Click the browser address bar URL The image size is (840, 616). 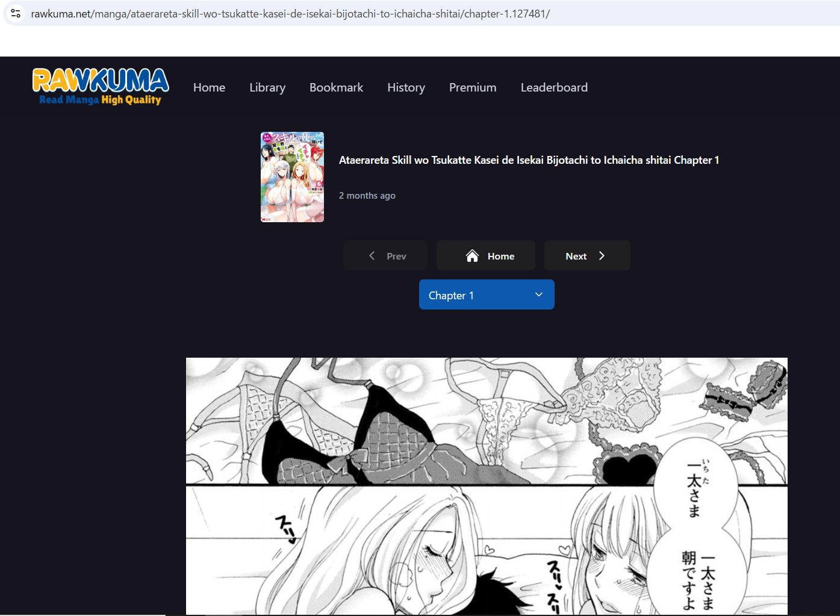pyautogui.click(x=290, y=13)
